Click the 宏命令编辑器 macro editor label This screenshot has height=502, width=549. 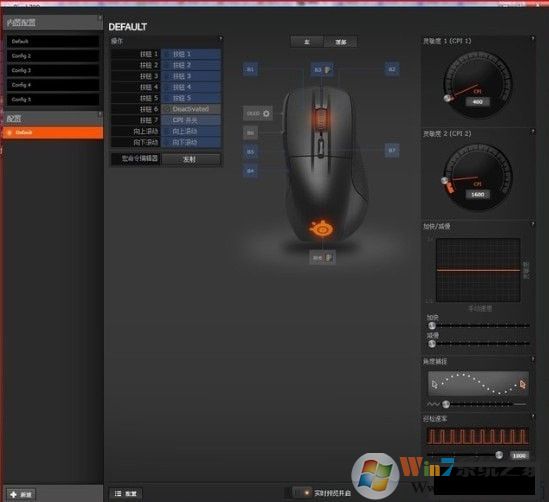click(140, 159)
